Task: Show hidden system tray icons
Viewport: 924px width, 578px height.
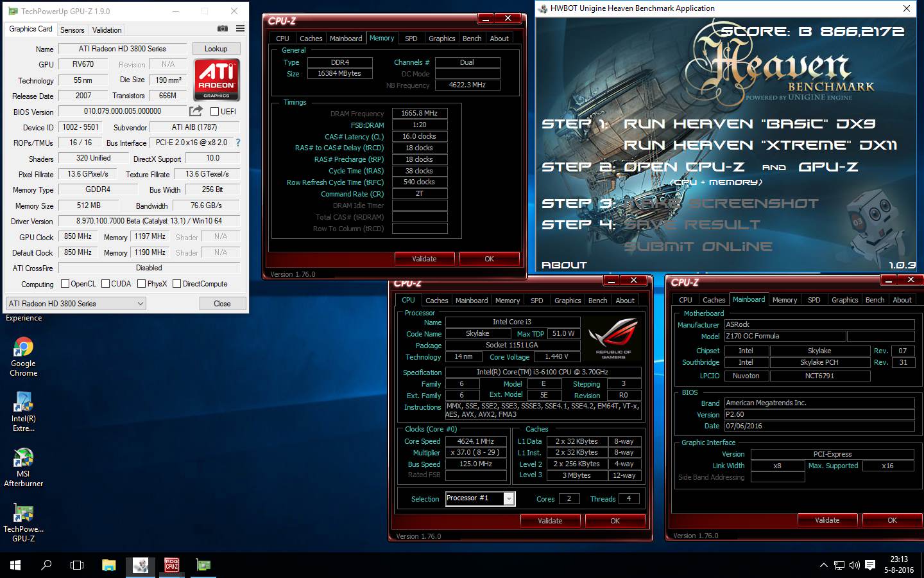Action: [823, 565]
